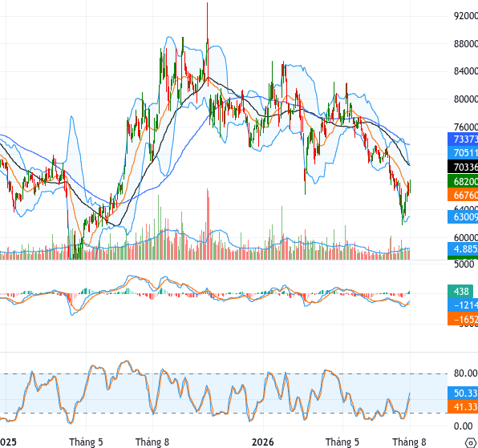478x448 pixels.
Task: Click the orange -1652 signal label
Action: tap(463, 319)
